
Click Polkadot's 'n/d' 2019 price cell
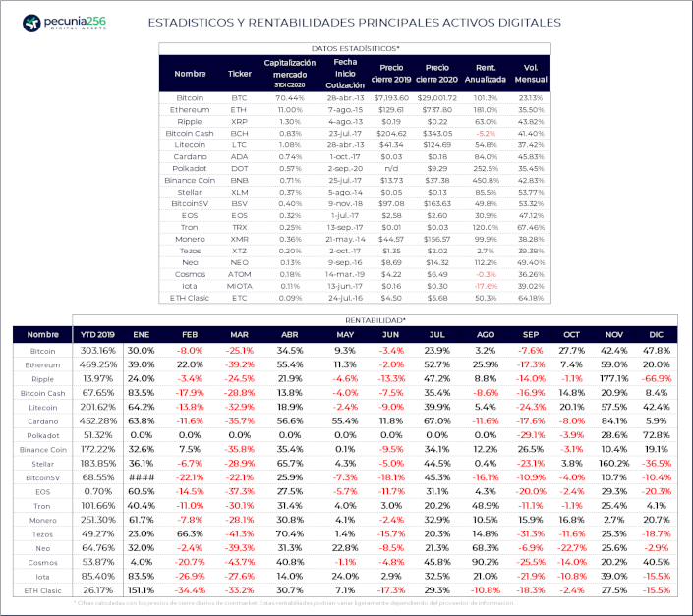pyautogui.click(x=391, y=169)
